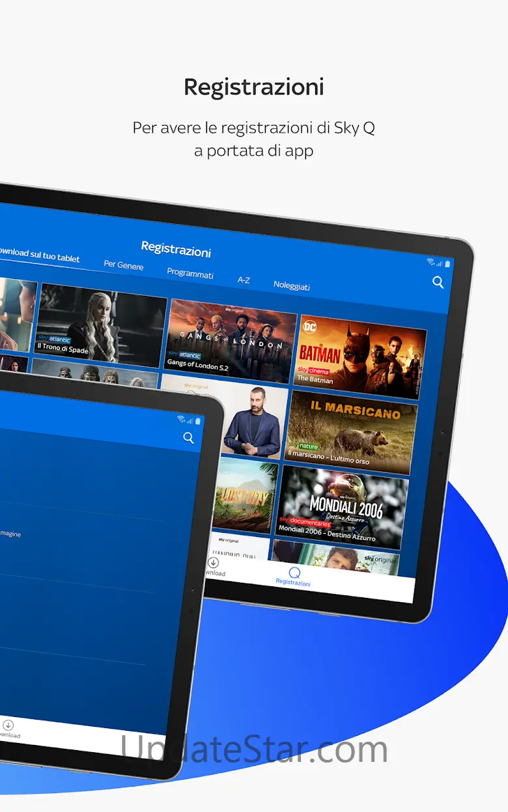Check wifi status icon on front tablet
Viewport: 508px width, 812px height.
[181, 418]
